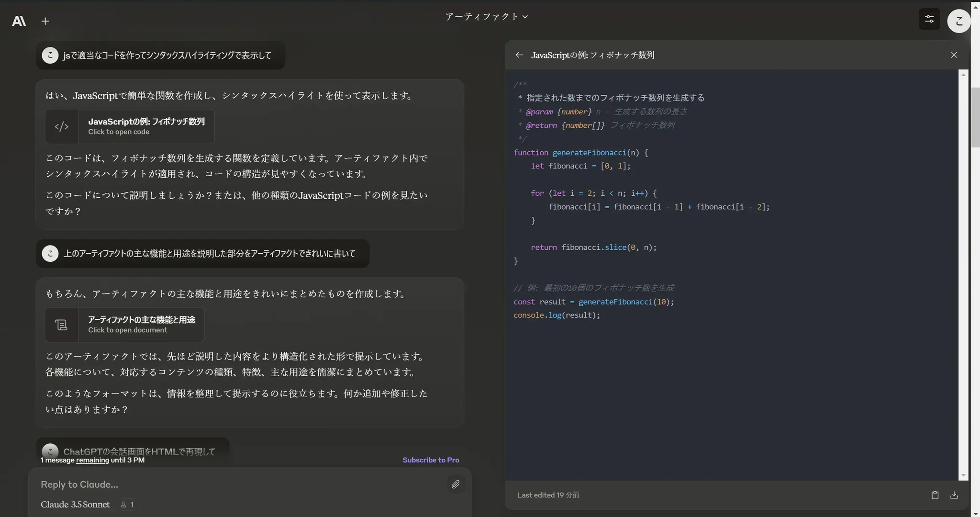Open chat controls settings icon
Image resolution: width=980 pixels, height=517 pixels.
coord(929,19)
